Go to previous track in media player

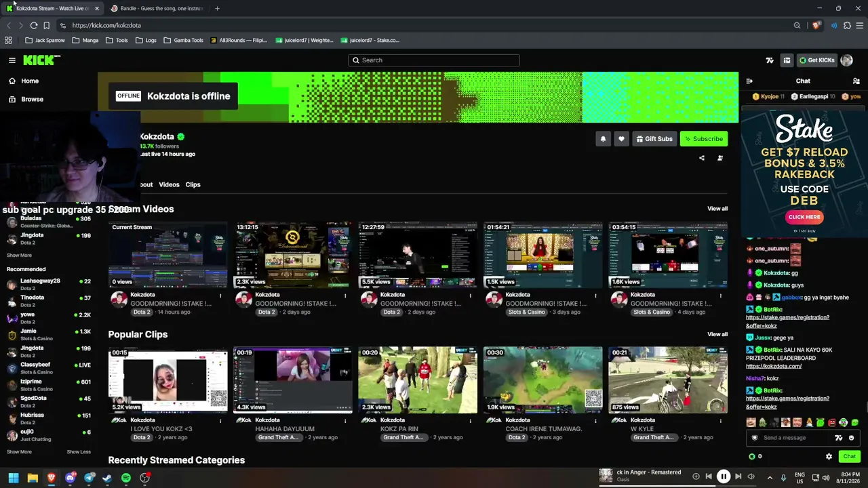[x=709, y=476]
